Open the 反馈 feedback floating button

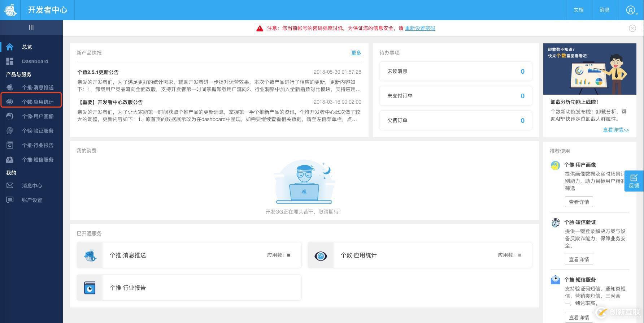click(x=634, y=181)
